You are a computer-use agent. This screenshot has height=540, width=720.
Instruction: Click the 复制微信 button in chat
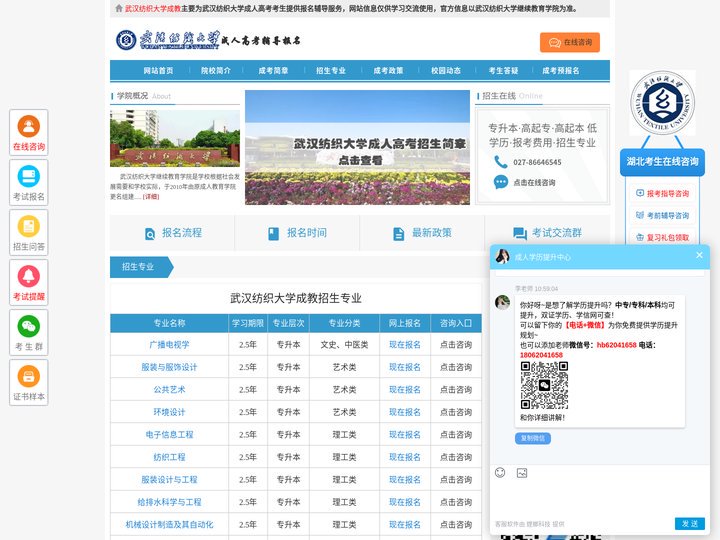[x=533, y=439]
